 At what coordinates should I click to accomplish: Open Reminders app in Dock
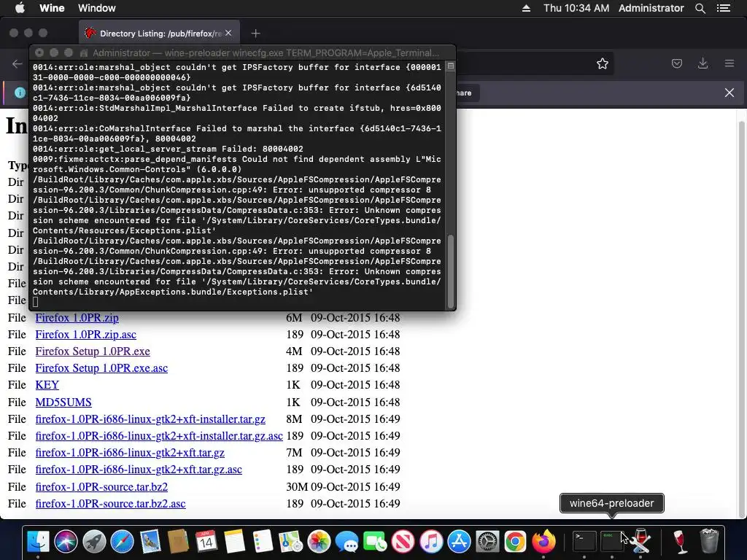point(262,542)
